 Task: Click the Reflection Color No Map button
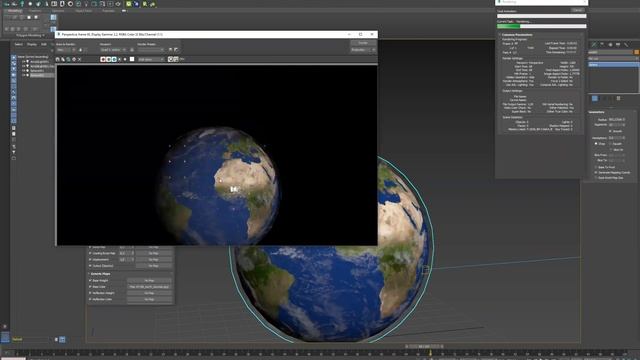149,299
